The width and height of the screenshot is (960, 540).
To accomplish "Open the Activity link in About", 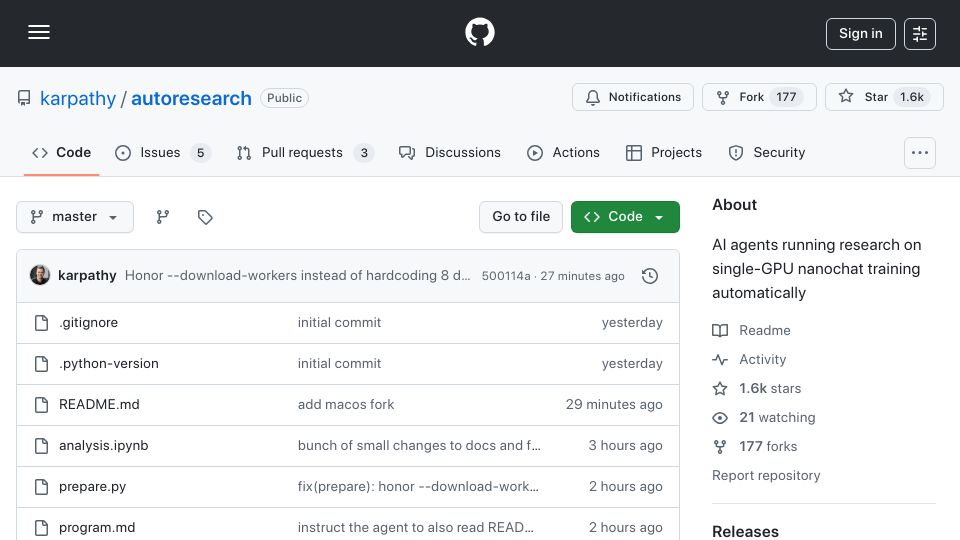I will pyautogui.click(x=749, y=359).
